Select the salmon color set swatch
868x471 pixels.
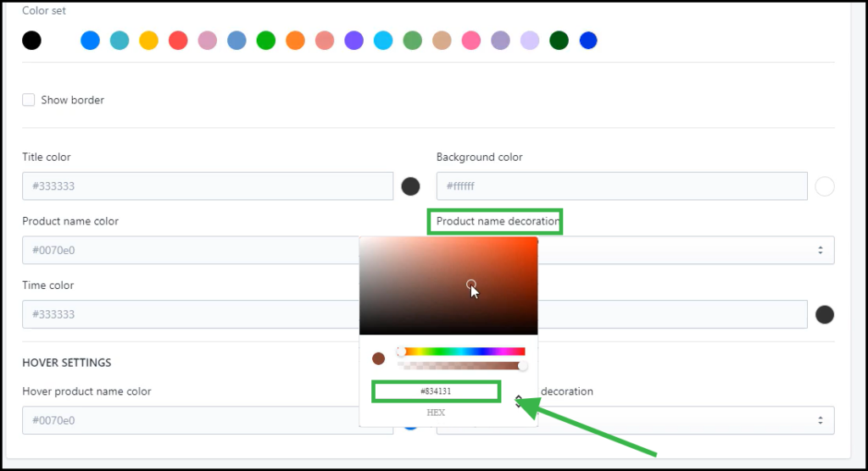325,41
